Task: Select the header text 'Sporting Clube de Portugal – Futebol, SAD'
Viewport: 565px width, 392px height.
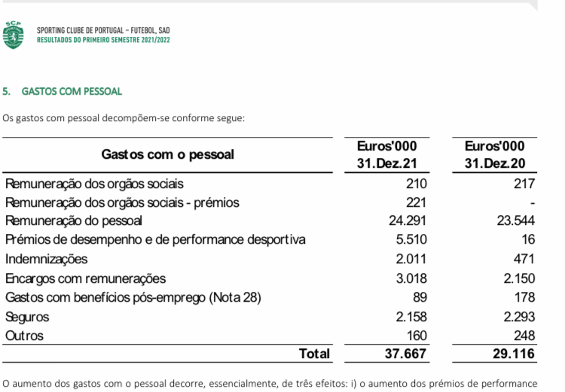Action: point(103,30)
